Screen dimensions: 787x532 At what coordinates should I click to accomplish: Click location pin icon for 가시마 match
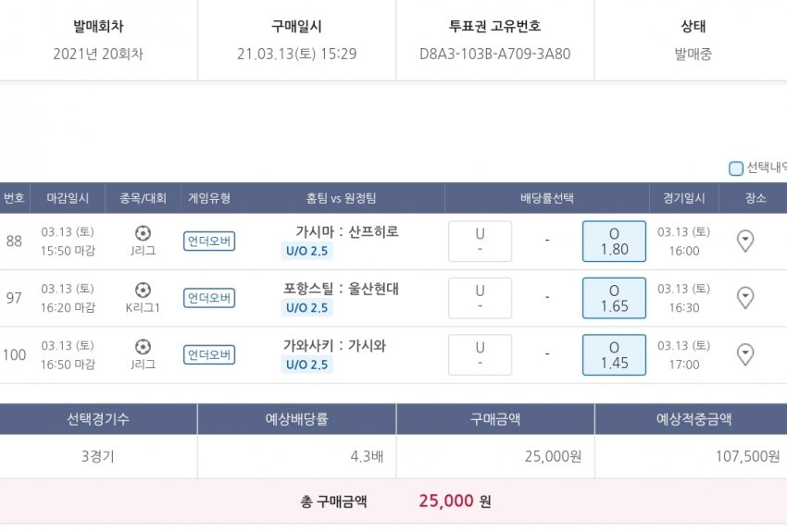pyautogui.click(x=744, y=241)
